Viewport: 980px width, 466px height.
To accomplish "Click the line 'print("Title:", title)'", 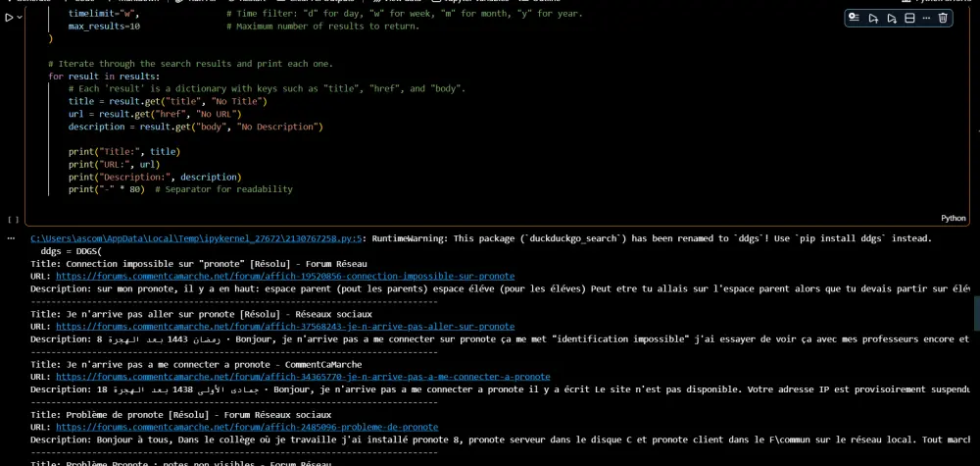I will click(124, 151).
